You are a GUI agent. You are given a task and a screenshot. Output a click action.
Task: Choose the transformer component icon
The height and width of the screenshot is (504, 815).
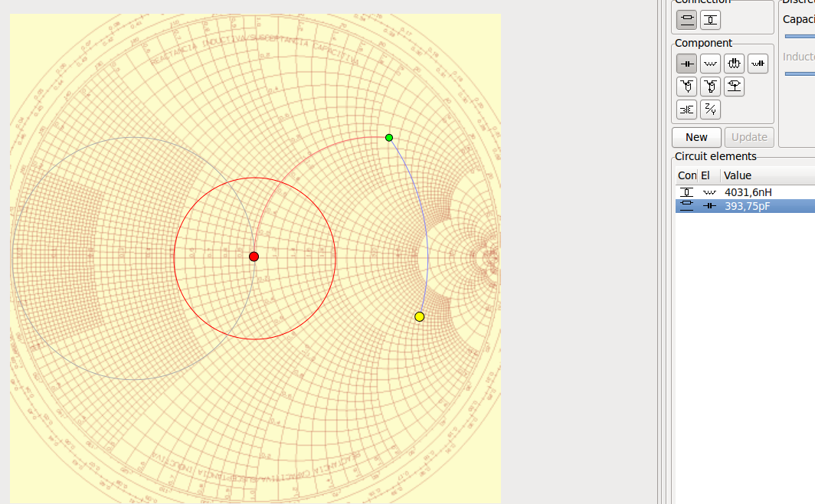686,110
